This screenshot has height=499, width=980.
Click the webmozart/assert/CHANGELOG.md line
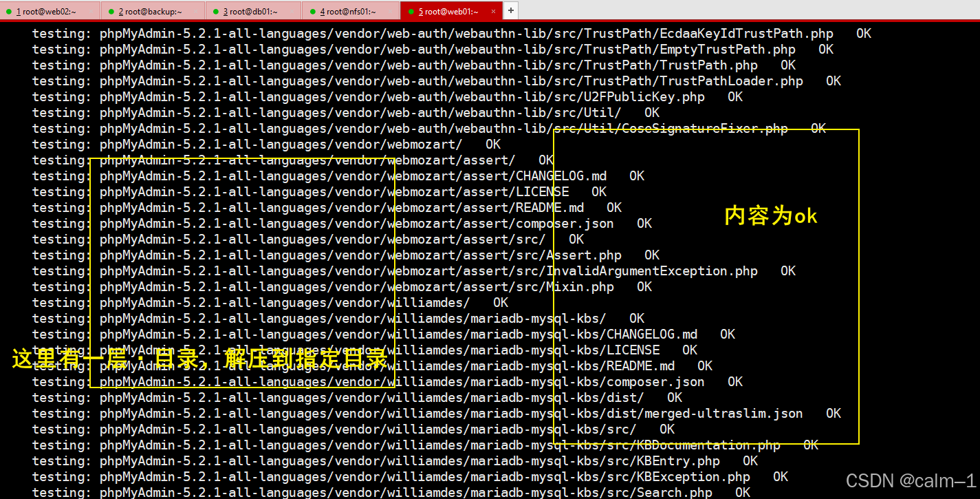click(338, 176)
